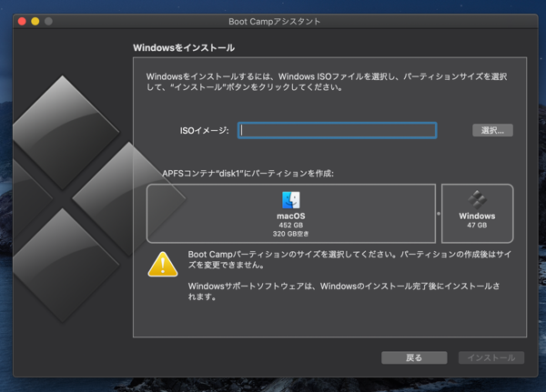The image size is (546, 392).
Task: Minimize the Boot Camp Assistant window
Action: pos(35,21)
